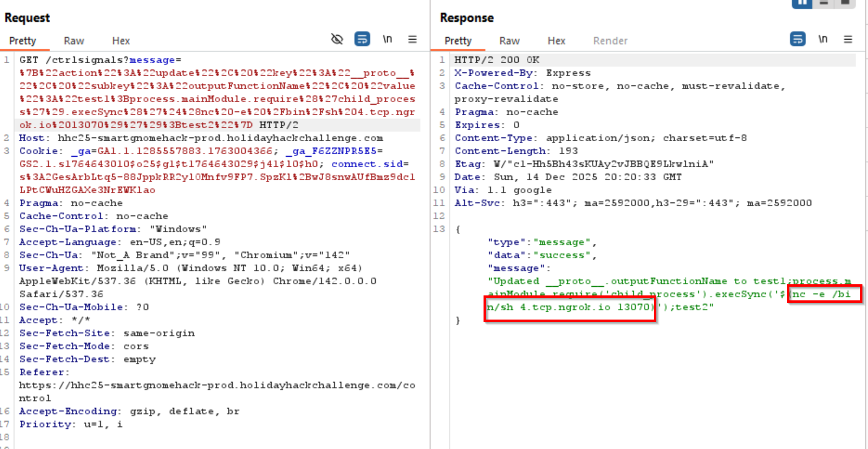Switch to the Raw tab in Response
The height and width of the screenshot is (449, 868).
pos(510,41)
